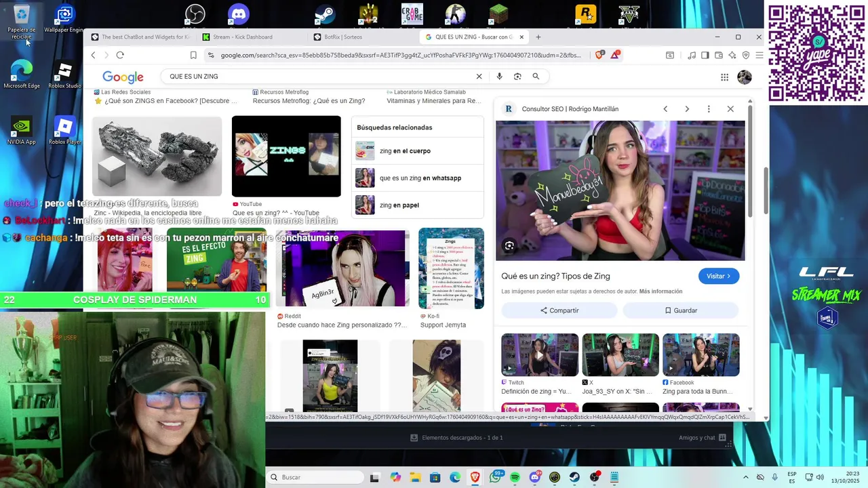Select related search 'zing en papel'
868x488 pixels.
[418, 205]
